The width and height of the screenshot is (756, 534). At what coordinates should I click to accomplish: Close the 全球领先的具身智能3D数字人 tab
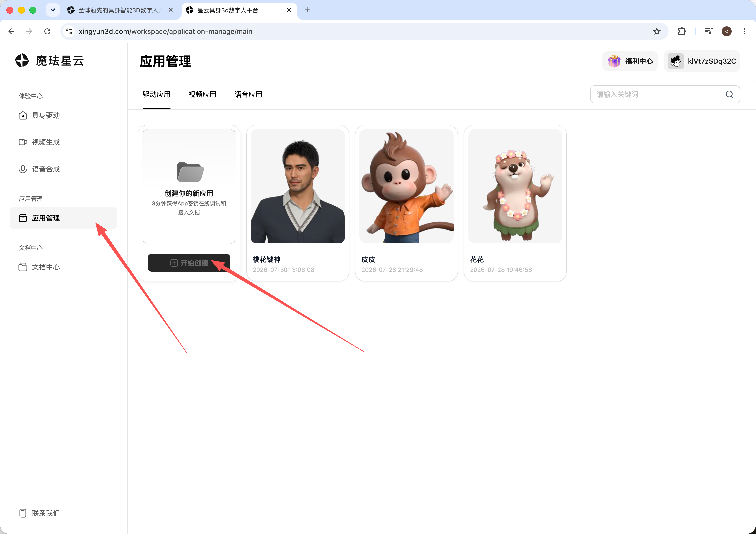171,10
